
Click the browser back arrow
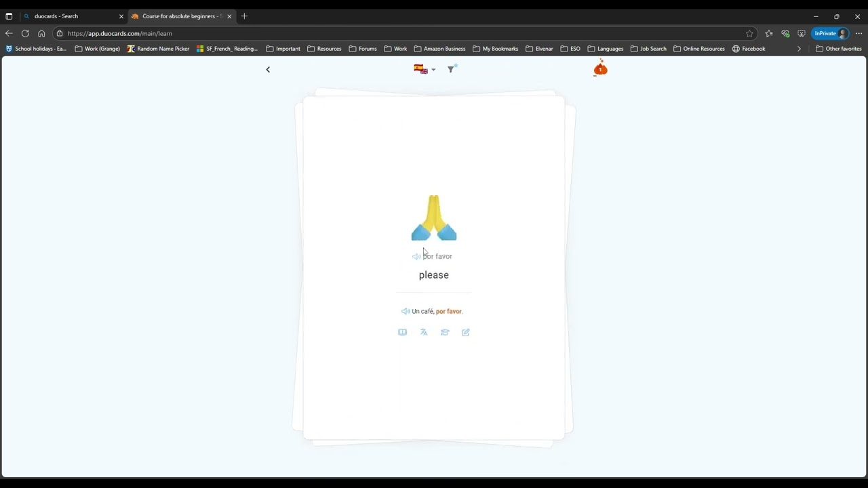[x=9, y=33]
